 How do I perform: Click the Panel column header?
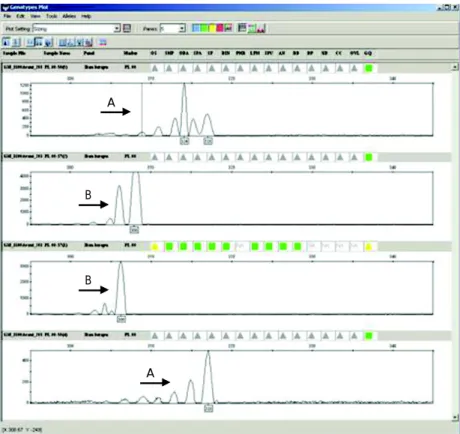(x=89, y=53)
